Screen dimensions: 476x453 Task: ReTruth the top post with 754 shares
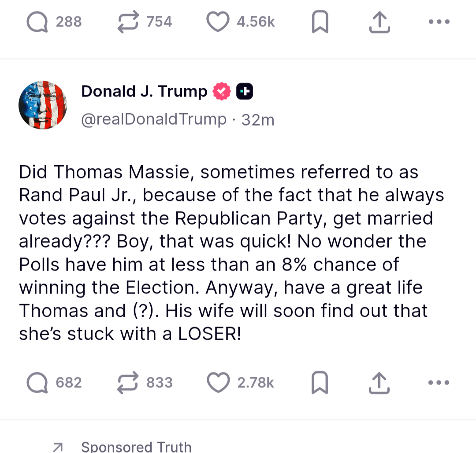click(128, 22)
